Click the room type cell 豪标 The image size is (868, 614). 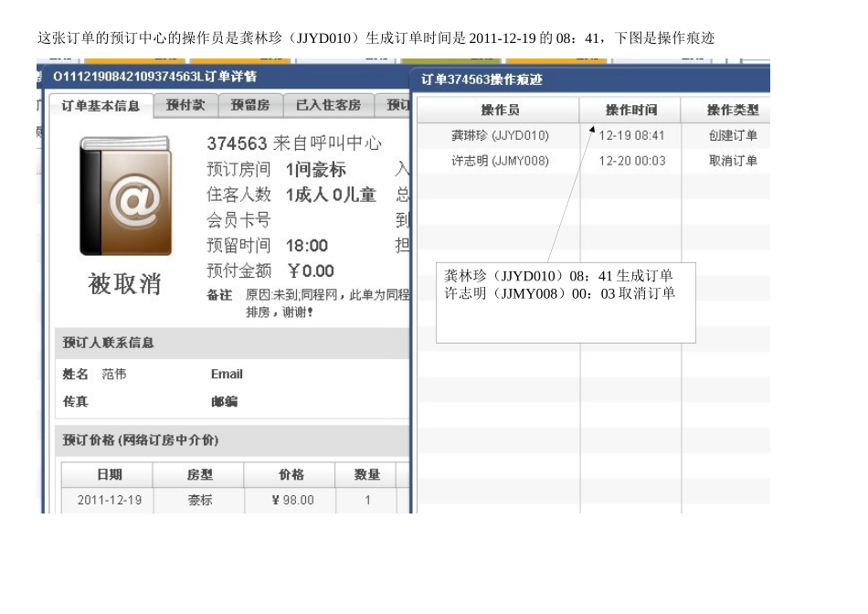(200, 500)
